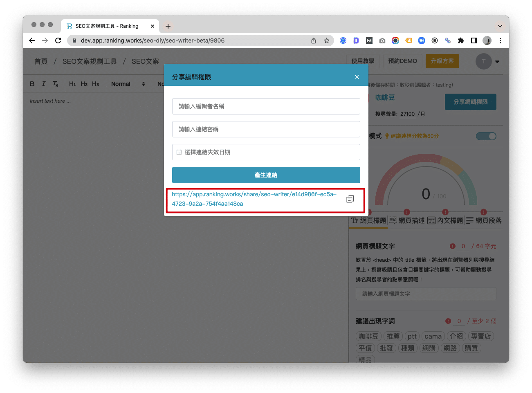Switch to the 內文標題 tab

pos(445,220)
